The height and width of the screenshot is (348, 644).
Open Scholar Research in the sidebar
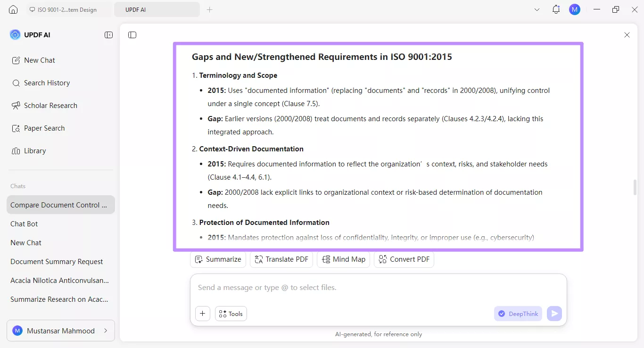pyautogui.click(x=50, y=106)
